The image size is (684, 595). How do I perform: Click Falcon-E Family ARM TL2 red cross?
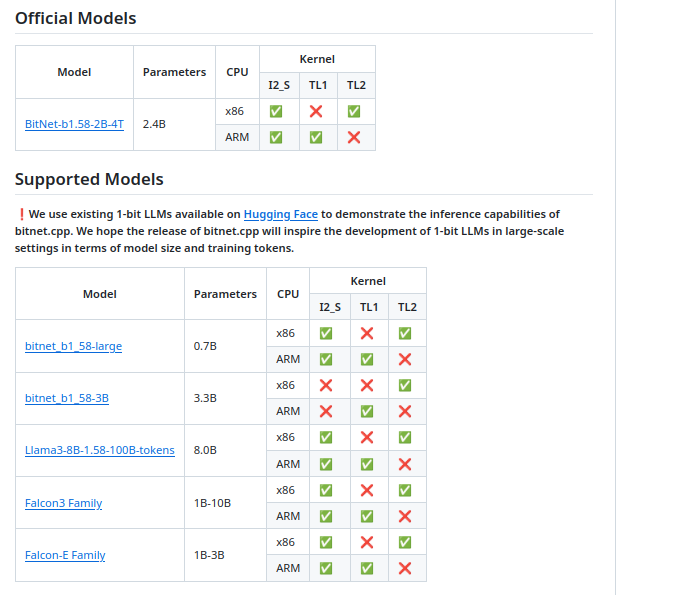tap(405, 568)
